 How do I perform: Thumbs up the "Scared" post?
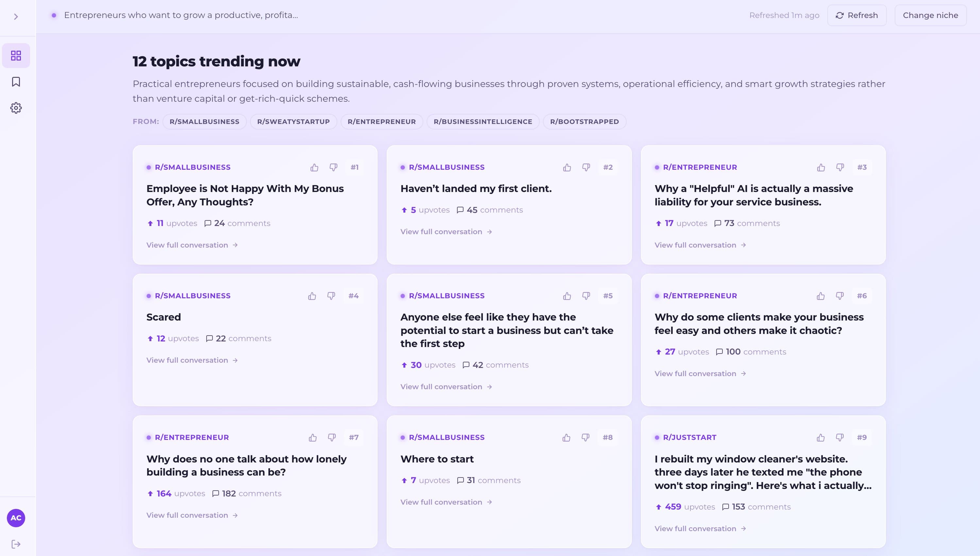click(x=312, y=296)
